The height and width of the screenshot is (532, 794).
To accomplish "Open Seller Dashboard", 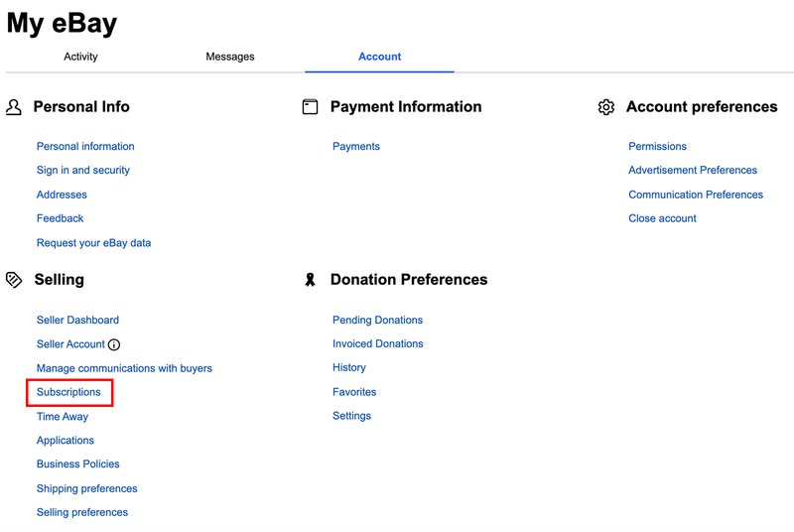I will coord(77,320).
